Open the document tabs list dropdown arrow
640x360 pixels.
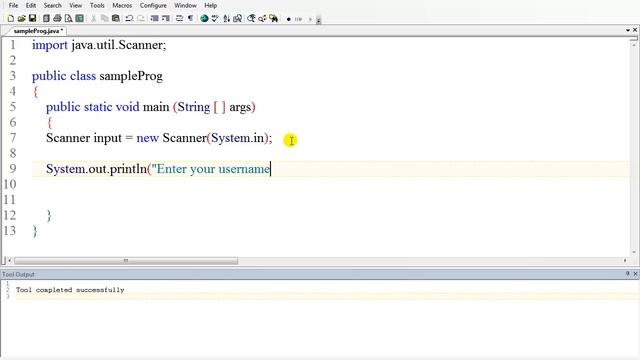pos(628,30)
